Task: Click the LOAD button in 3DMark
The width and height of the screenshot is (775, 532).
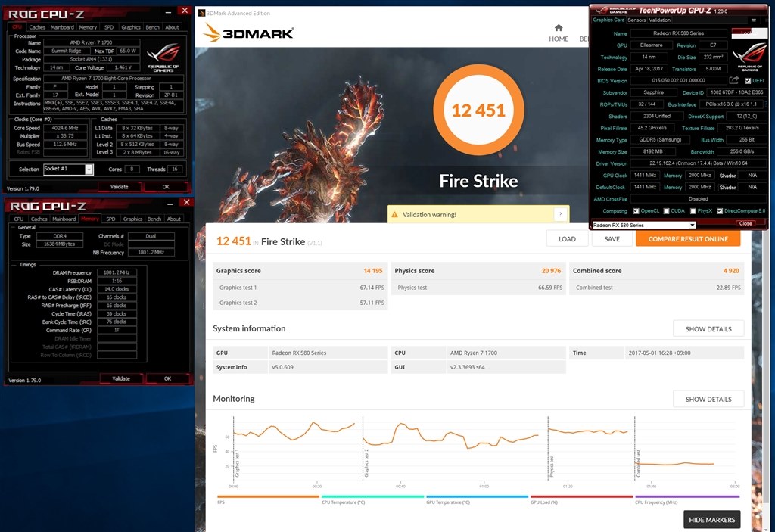Action: [x=567, y=239]
